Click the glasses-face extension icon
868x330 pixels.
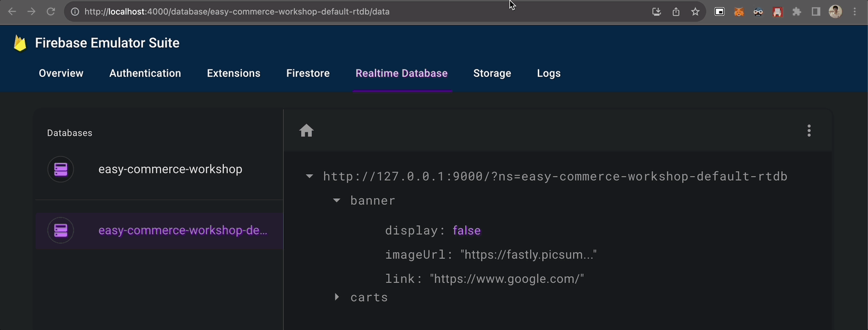point(758,11)
